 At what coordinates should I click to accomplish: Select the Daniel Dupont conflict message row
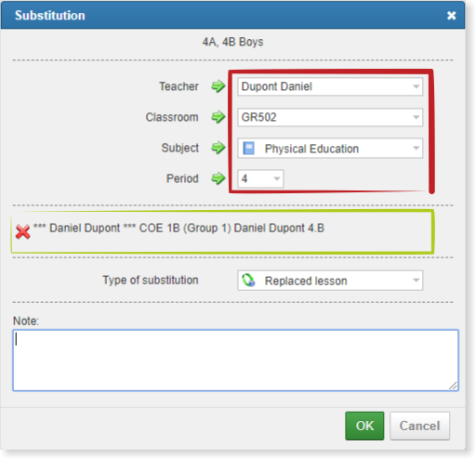[222, 232]
